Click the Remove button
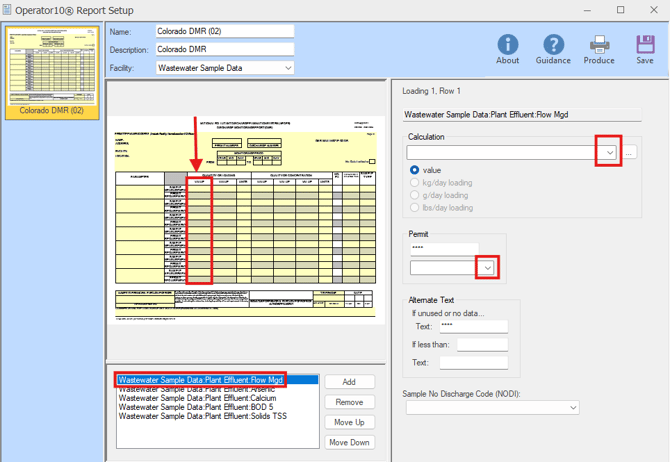The image size is (670, 462). [349, 402]
